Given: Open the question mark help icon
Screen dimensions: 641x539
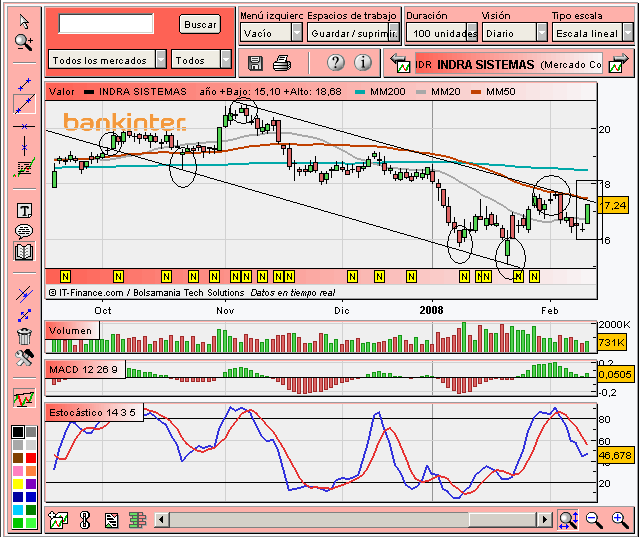Looking at the screenshot, I should click(x=336, y=63).
